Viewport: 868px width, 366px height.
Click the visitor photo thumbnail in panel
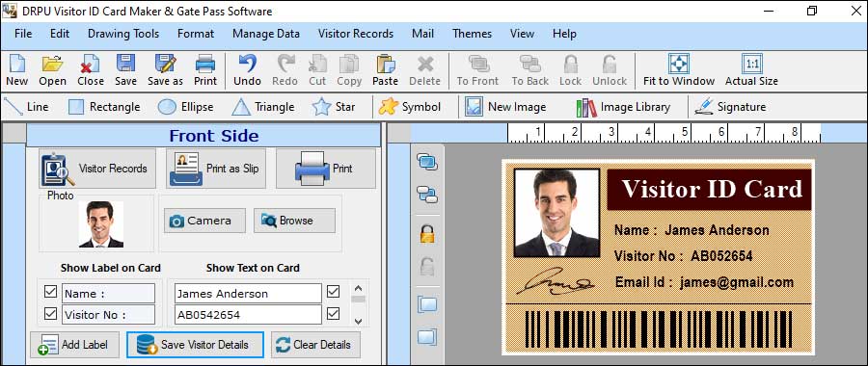tap(100, 223)
